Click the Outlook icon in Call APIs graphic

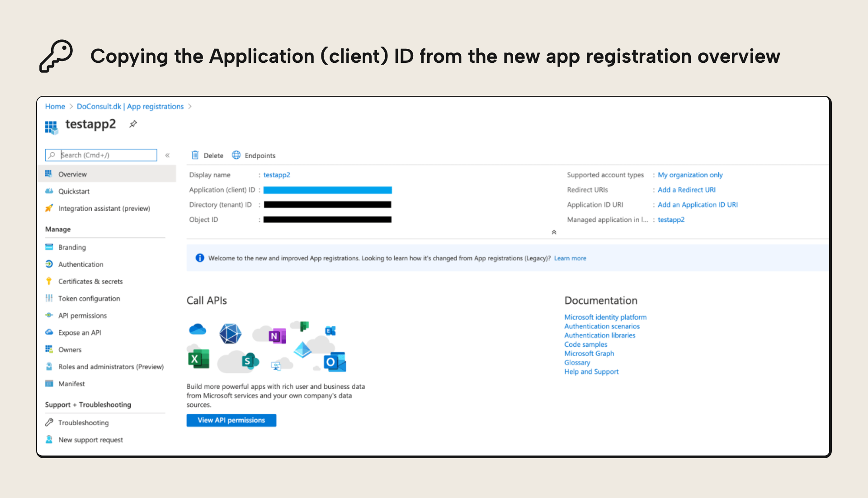tap(335, 362)
